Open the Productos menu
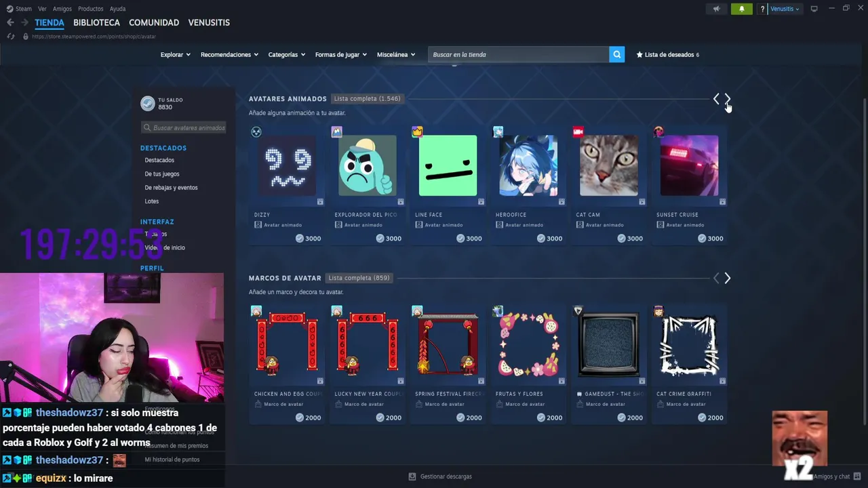868x488 pixels. pos(90,9)
